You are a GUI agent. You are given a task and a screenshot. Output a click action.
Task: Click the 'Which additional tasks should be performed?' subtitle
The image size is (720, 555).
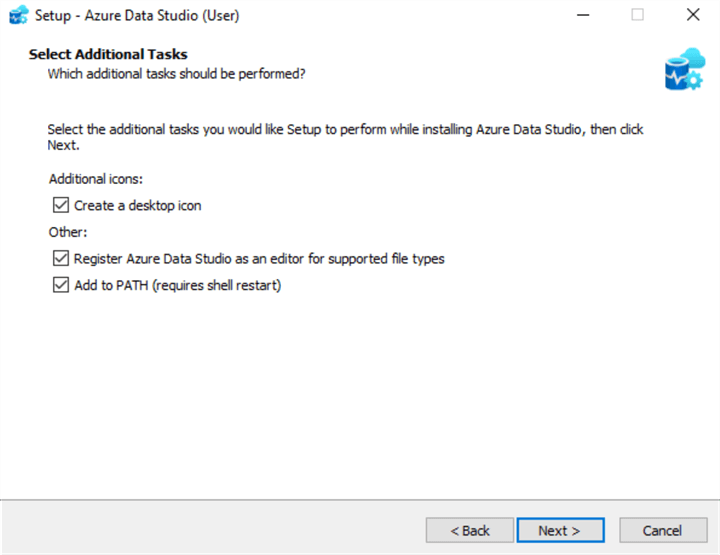coord(176,73)
